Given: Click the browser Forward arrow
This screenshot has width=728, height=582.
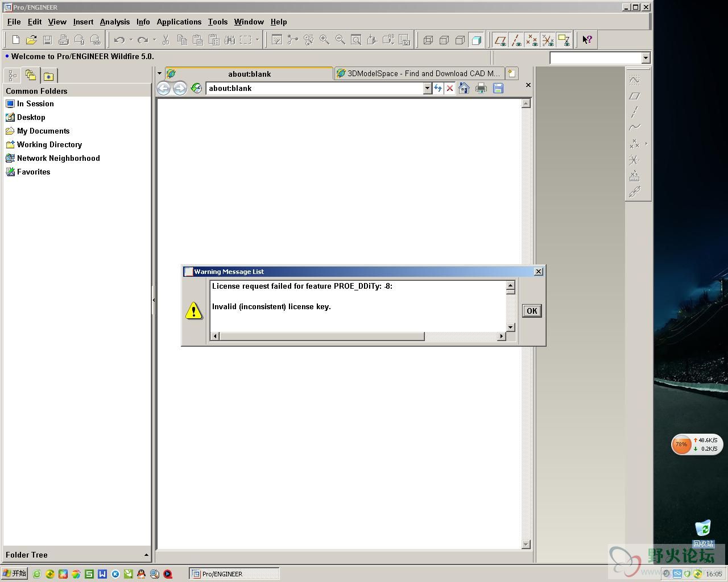Looking at the screenshot, I should 180,88.
